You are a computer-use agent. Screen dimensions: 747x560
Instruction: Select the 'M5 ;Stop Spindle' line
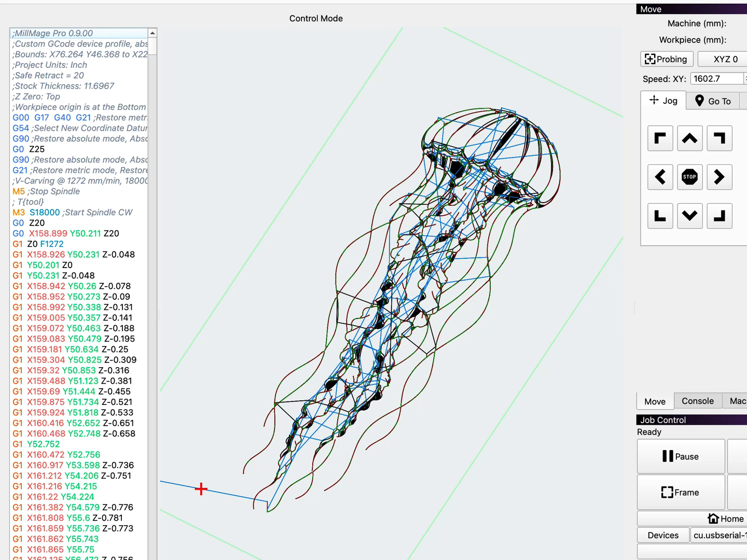(79, 191)
